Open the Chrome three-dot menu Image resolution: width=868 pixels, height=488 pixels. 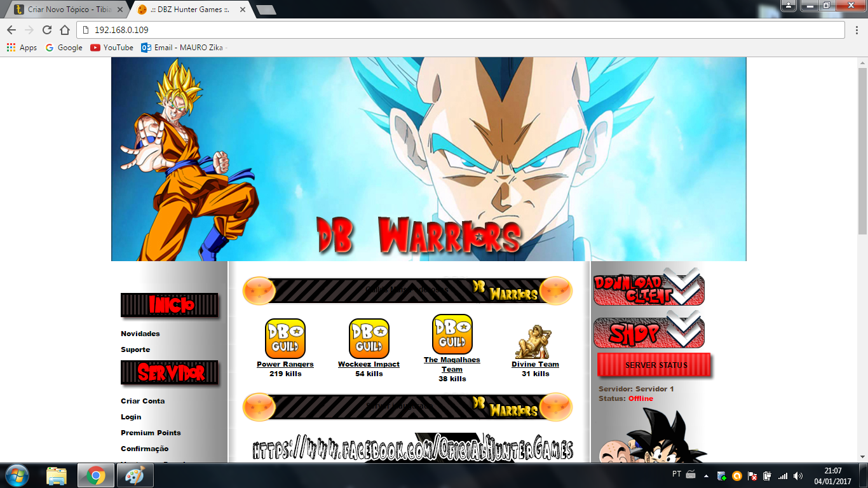pos(857,30)
